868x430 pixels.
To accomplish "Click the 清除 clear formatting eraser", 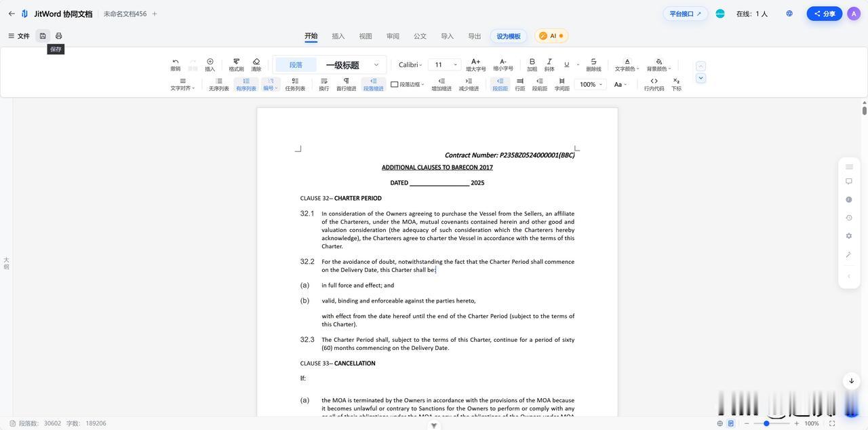I will point(256,64).
